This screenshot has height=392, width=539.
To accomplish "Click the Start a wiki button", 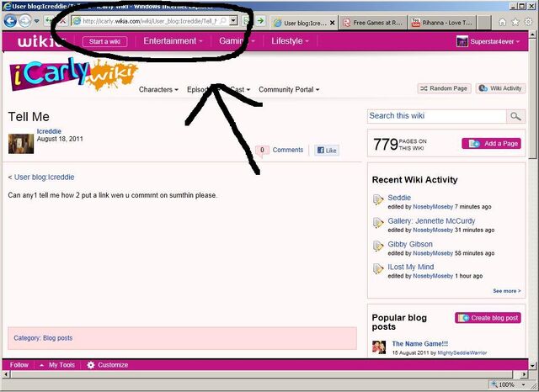I will [104, 41].
